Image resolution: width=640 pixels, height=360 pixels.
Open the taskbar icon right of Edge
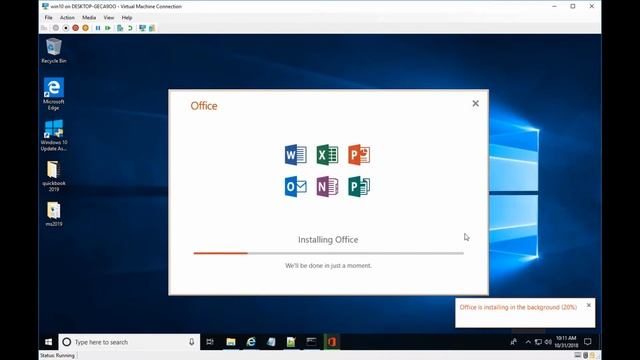pos(271,342)
